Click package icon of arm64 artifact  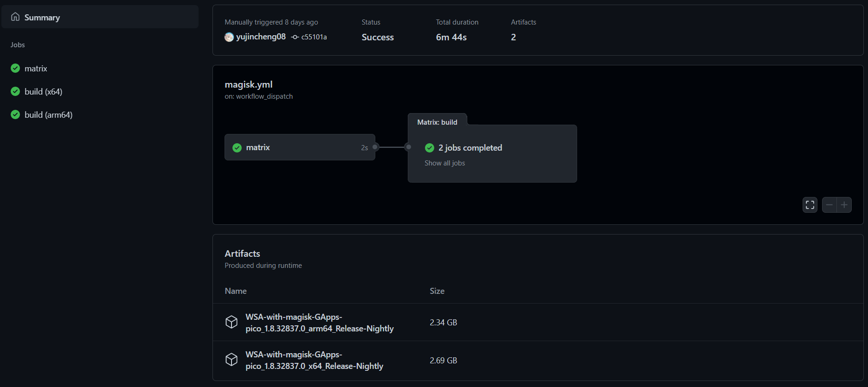coord(231,322)
